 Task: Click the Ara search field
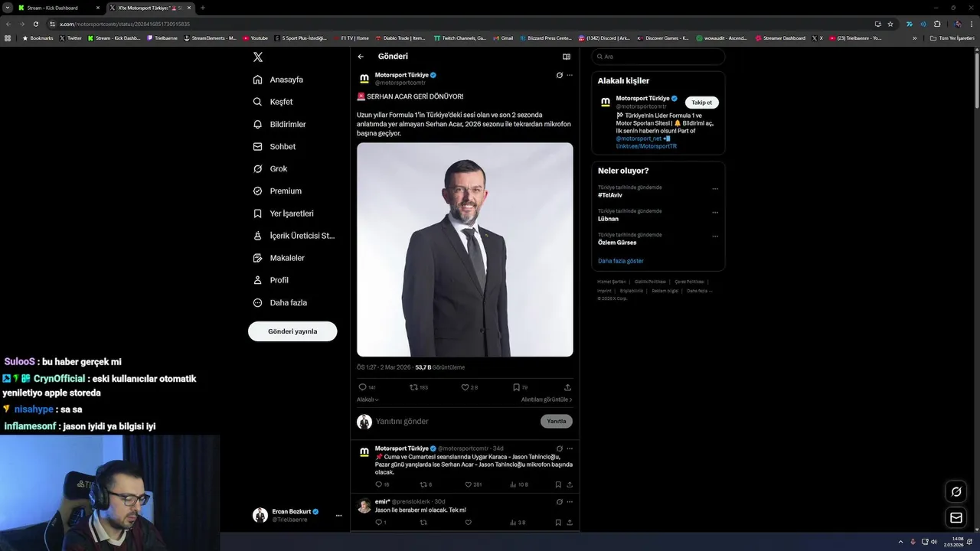point(658,57)
